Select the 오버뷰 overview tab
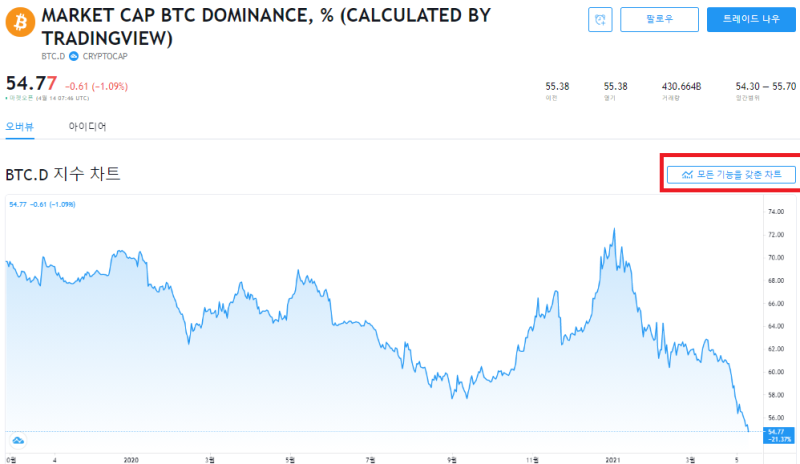The width and height of the screenshot is (800, 464). tap(19, 127)
